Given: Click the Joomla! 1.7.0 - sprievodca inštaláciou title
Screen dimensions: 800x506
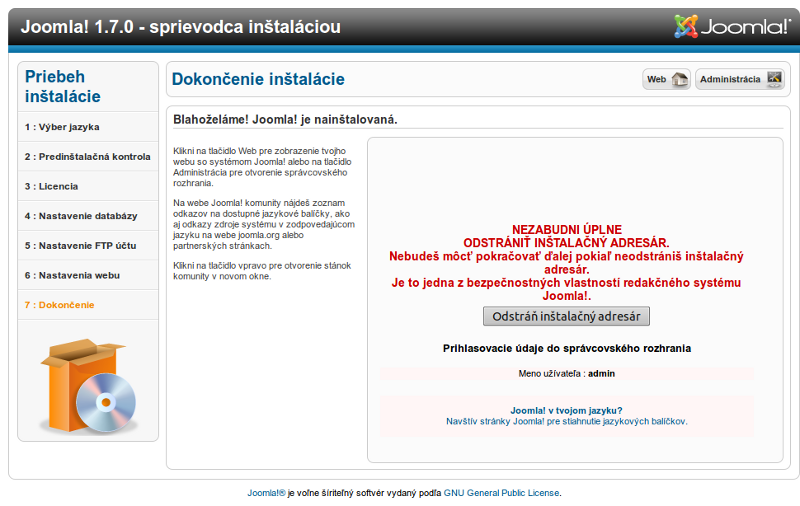Looking at the screenshot, I should pyautogui.click(x=181, y=27).
